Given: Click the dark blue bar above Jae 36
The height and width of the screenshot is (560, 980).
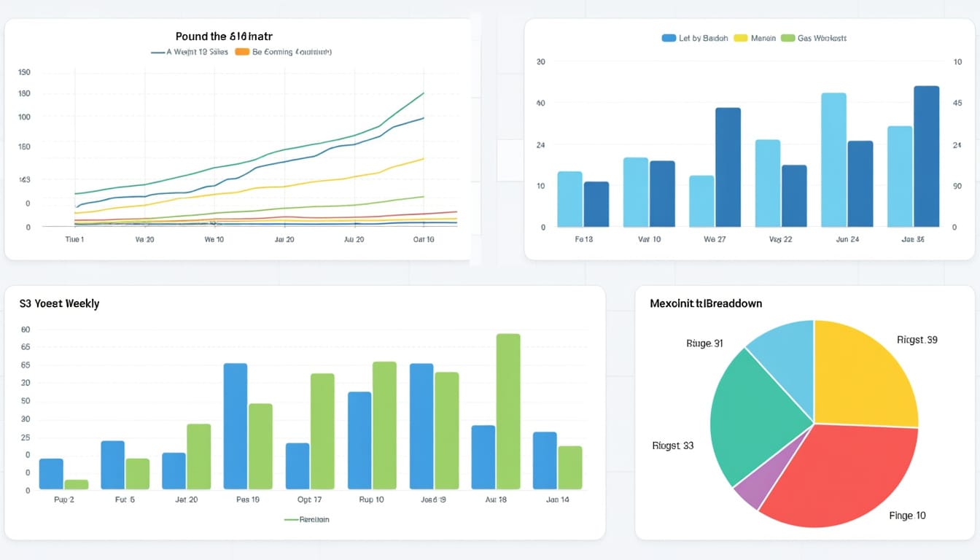Looking at the screenshot, I should (926, 156).
